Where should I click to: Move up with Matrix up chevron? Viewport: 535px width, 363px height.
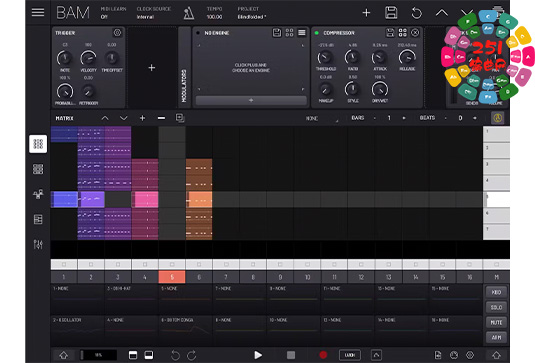coord(105,118)
